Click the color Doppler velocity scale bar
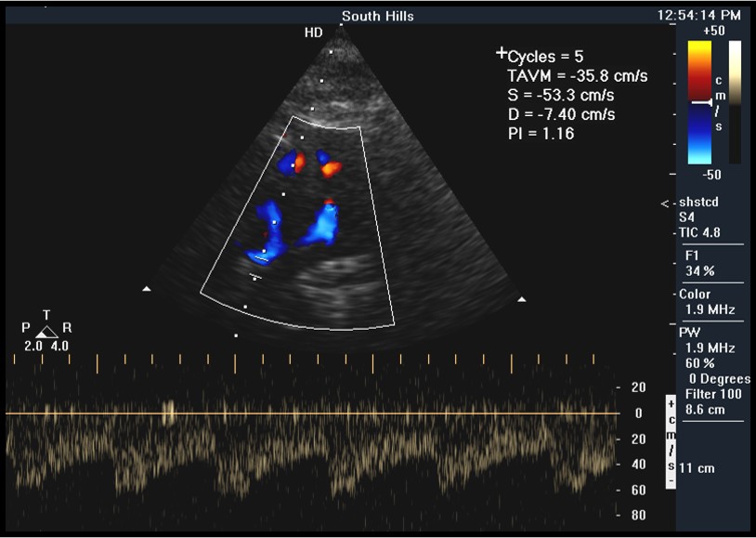The width and height of the screenshot is (756, 538). point(699,101)
